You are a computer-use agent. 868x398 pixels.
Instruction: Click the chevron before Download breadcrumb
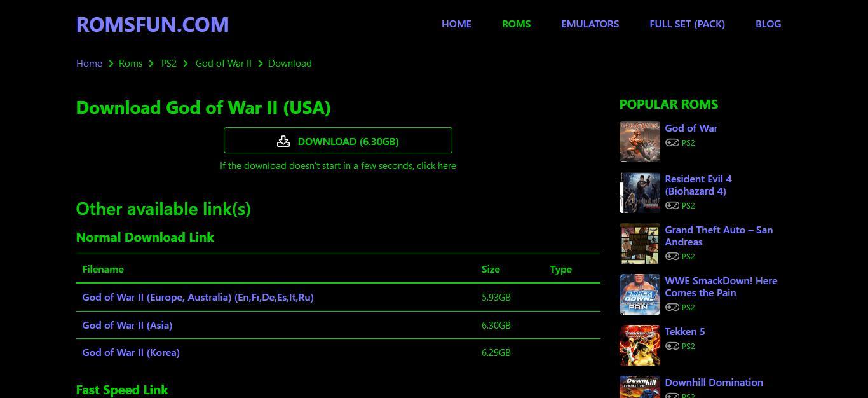261,64
